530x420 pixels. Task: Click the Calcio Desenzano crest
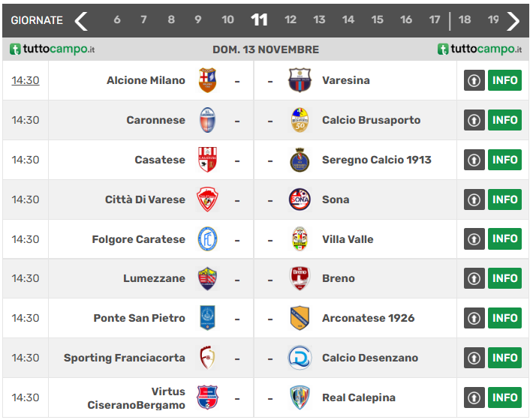click(300, 358)
